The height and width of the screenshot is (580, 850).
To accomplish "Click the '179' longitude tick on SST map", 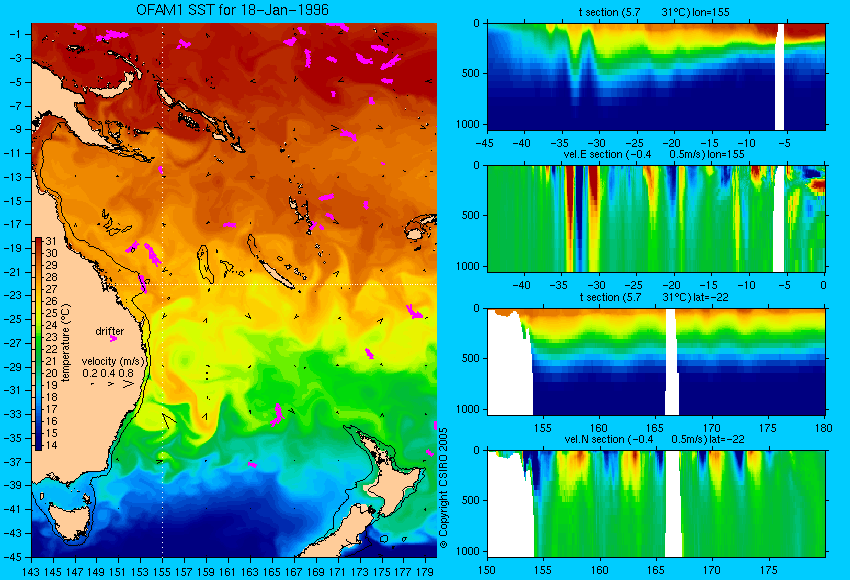I will (x=425, y=571).
